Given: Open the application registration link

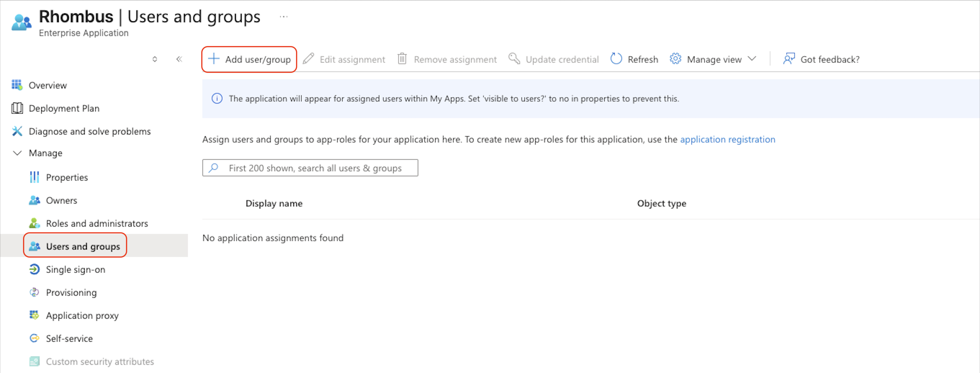Looking at the screenshot, I should tap(727, 139).
